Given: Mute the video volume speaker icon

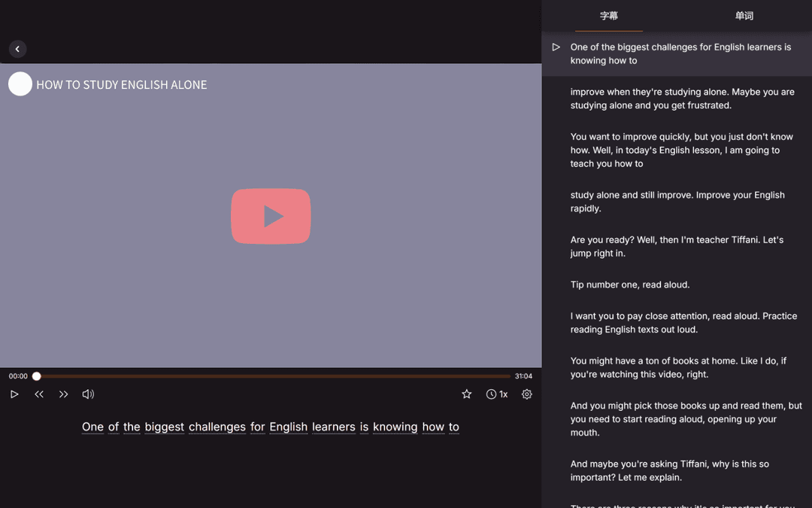Looking at the screenshot, I should coord(88,394).
